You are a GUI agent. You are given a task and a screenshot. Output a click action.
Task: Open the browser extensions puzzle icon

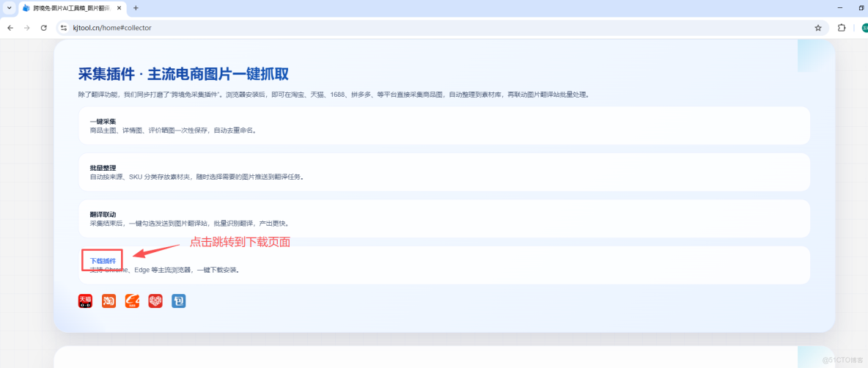[842, 28]
